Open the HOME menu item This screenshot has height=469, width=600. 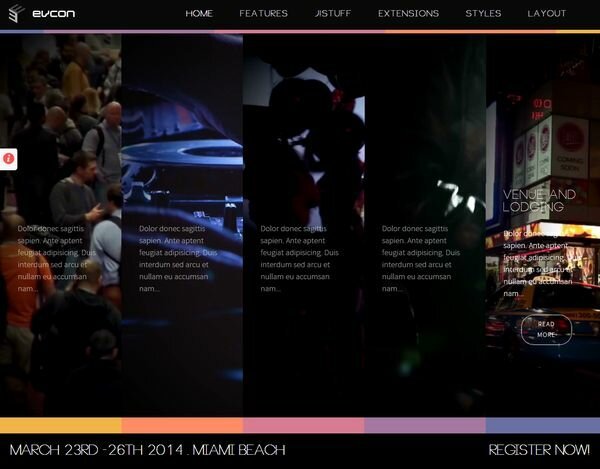(x=199, y=14)
